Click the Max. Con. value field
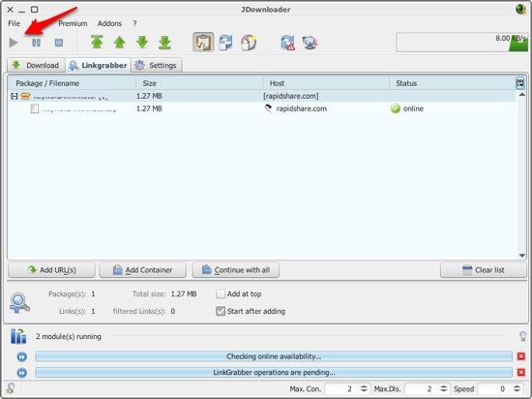The image size is (532, 399). [x=341, y=388]
